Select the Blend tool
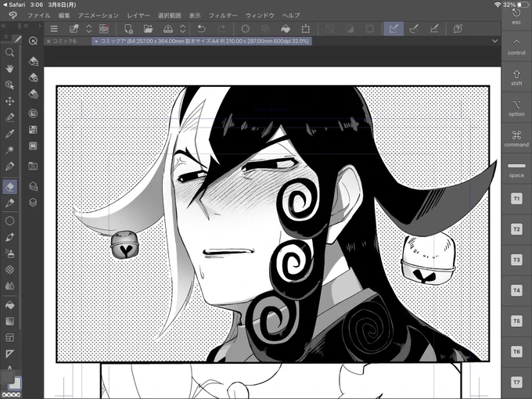 [10, 286]
